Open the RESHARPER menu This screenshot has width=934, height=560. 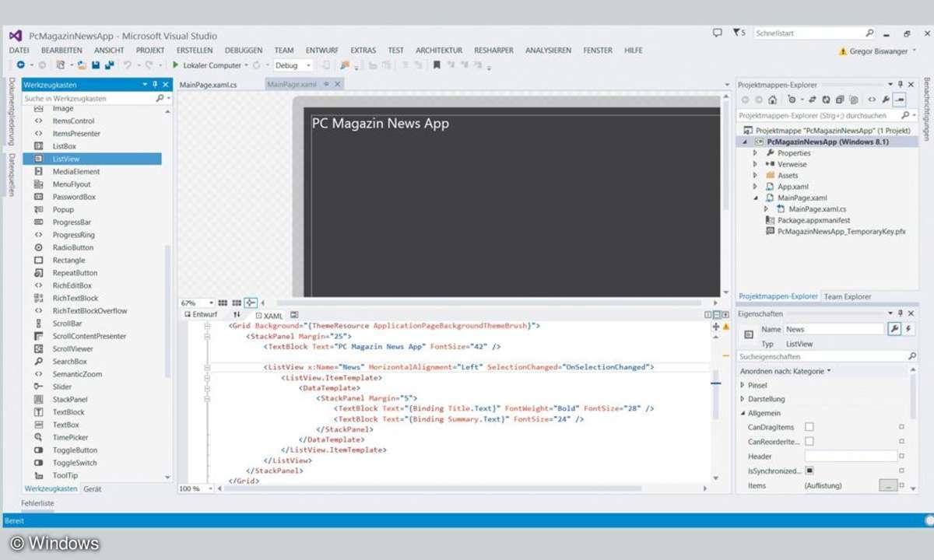click(x=493, y=50)
